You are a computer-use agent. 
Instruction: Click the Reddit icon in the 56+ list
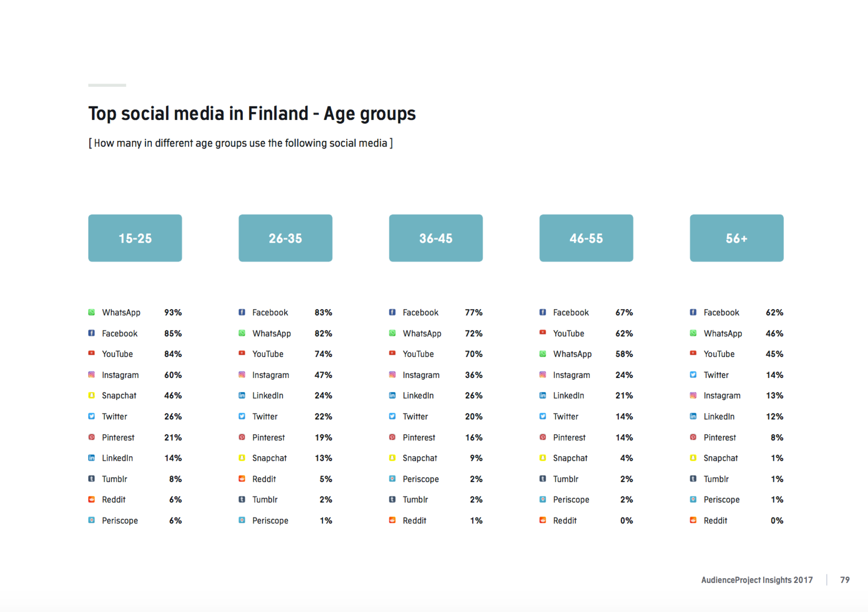693,520
